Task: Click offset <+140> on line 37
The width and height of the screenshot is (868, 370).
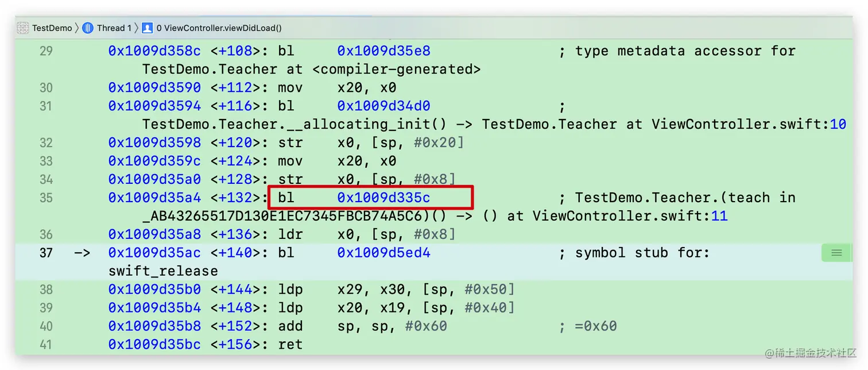Action: pyautogui.click(x=239, y=253)
